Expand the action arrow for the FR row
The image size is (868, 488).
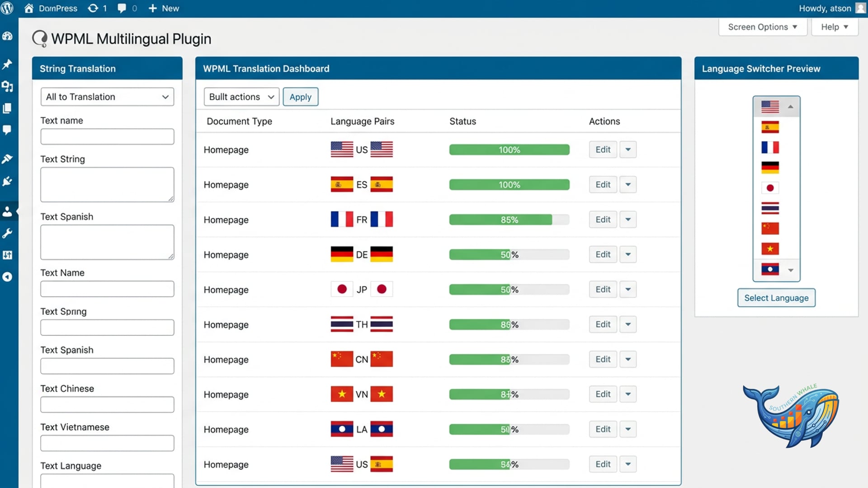coord(628,220)
